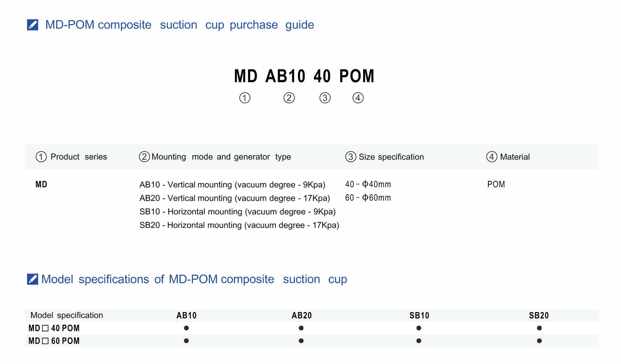Click the SB10 column header in specifications table

419,315
